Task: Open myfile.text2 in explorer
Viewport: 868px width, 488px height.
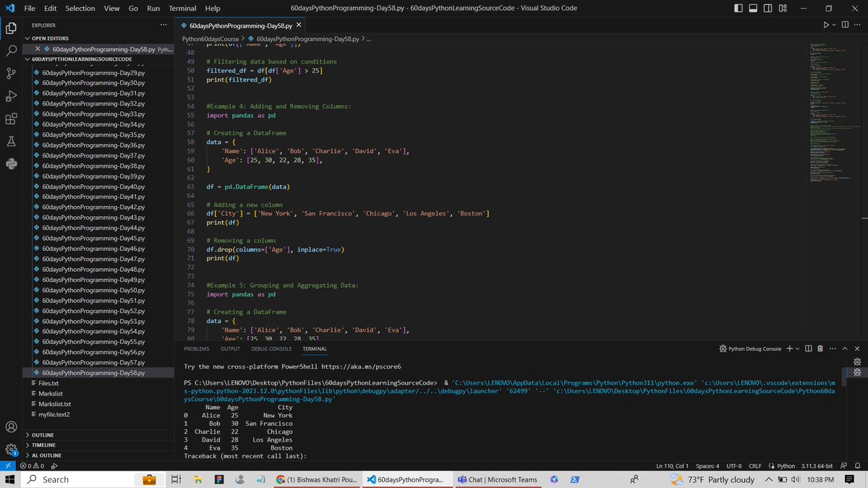Action: click(x=98, y=414)
